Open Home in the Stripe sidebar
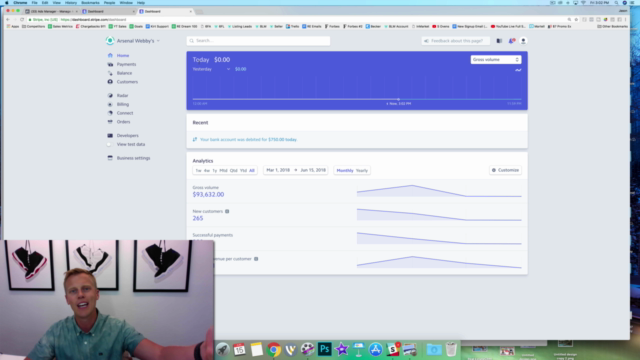Image resolution: width=640 pixels, height=360 pixels. tap(122, 56)
